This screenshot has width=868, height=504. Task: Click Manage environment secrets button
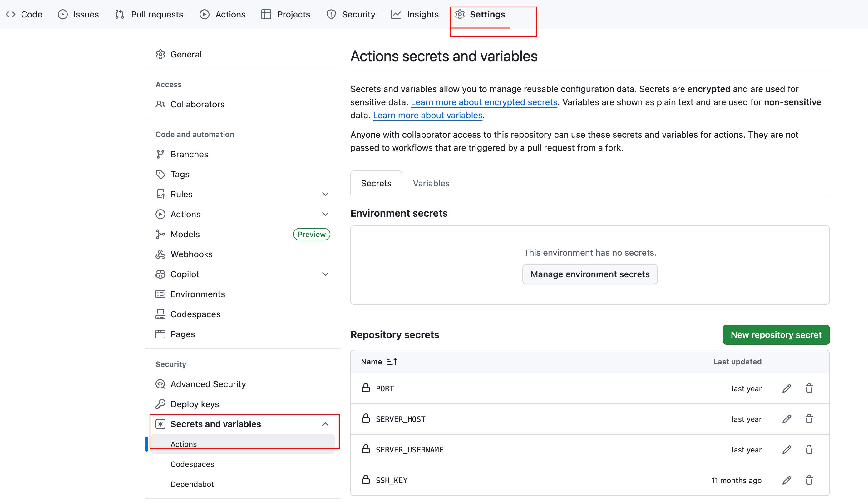pyautogui.click(x=590, y=274)
